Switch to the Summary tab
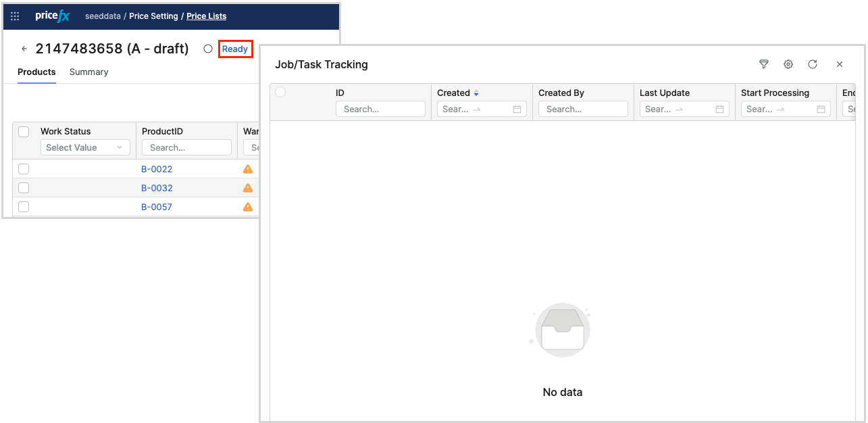The image size is (868, 423). click(88, 72)
